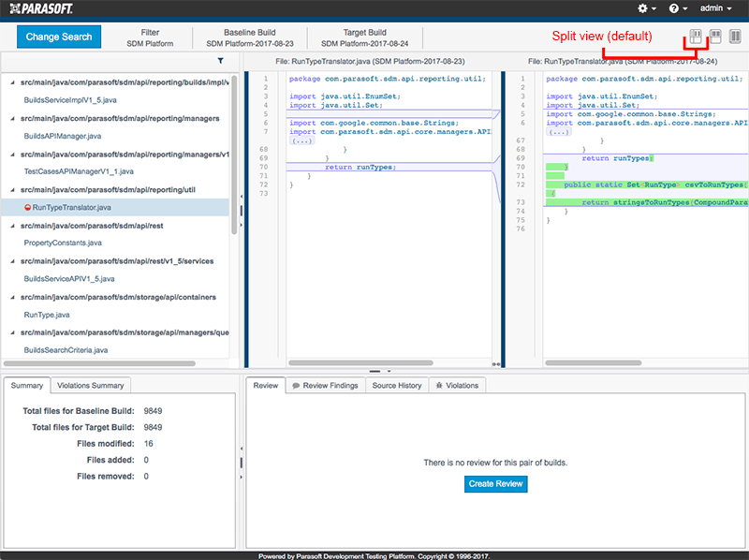Switch to the Review tab

click(x=266, y=385)
